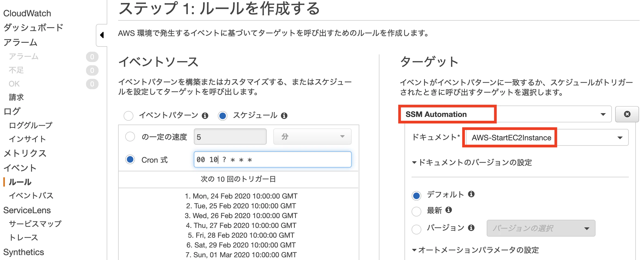This screenshot has width=644, height=260.
Task: Open バージョンの選択 dropdown
Action: 541,228
